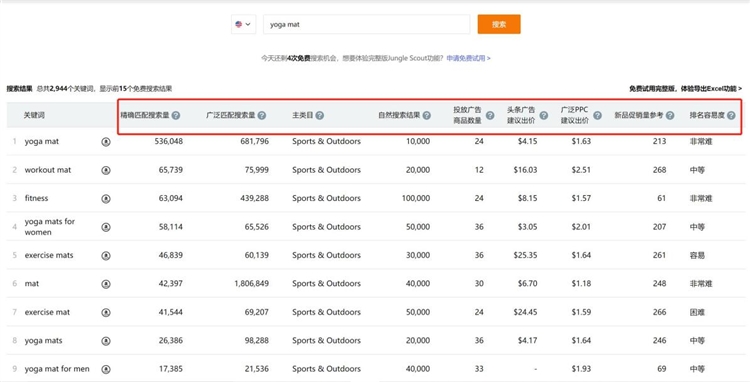750x382 pixels.
Task: Open Amazon icon for 'exercise mat' row
Action: pos(106,312)
